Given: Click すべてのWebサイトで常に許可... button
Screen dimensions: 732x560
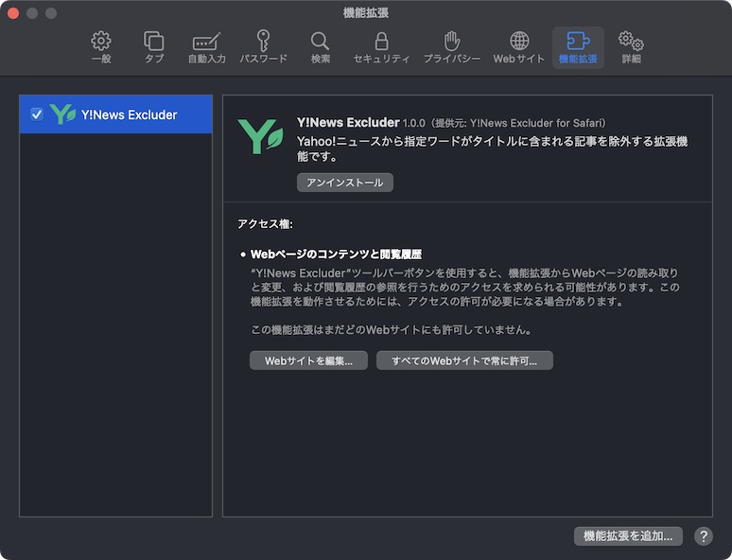Looking at the screenshot, I should click(464, 360).
